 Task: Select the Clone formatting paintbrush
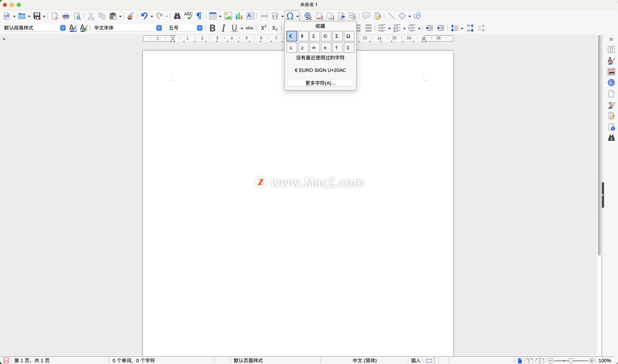click(130, 16)
